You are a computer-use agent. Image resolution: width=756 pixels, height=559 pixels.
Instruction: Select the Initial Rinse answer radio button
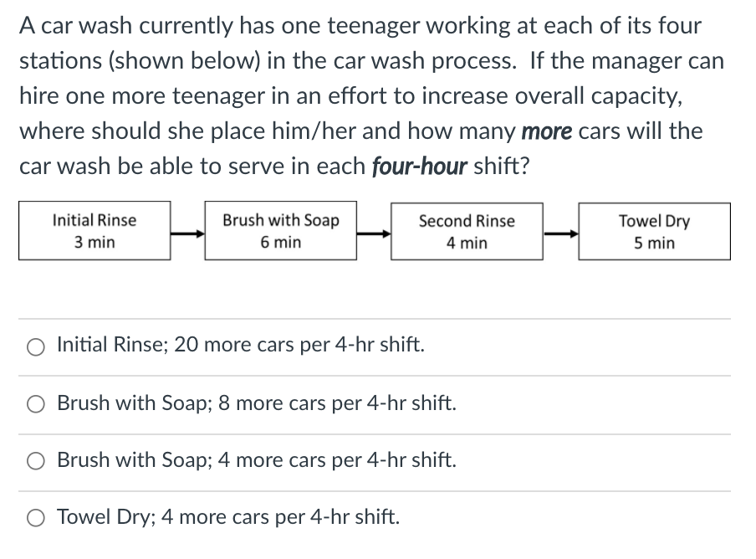coord(33,345)
